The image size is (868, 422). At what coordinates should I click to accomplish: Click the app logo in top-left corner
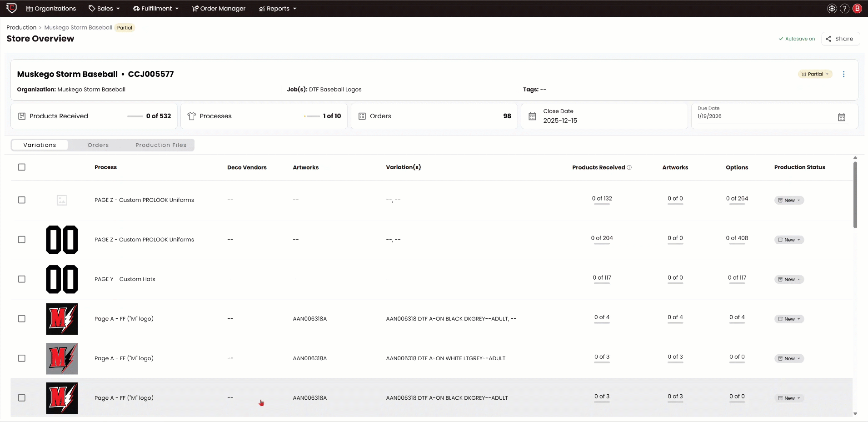point(11,8)
